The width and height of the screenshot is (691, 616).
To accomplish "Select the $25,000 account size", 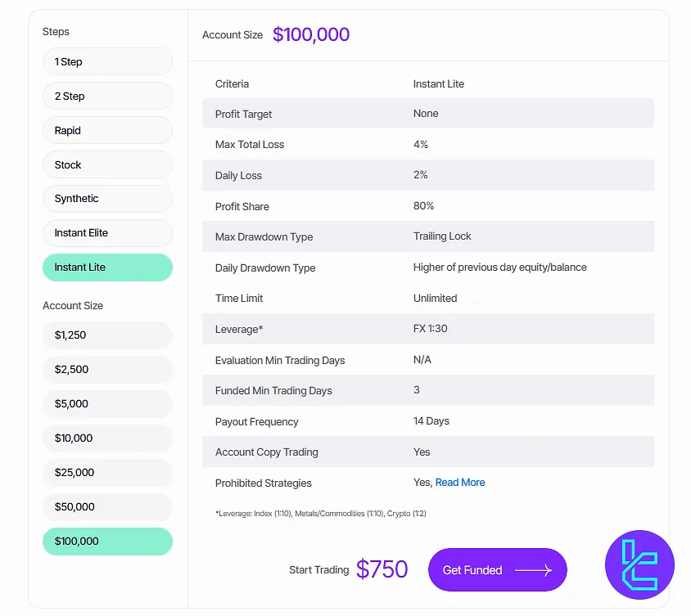I will tap(107, 473).
